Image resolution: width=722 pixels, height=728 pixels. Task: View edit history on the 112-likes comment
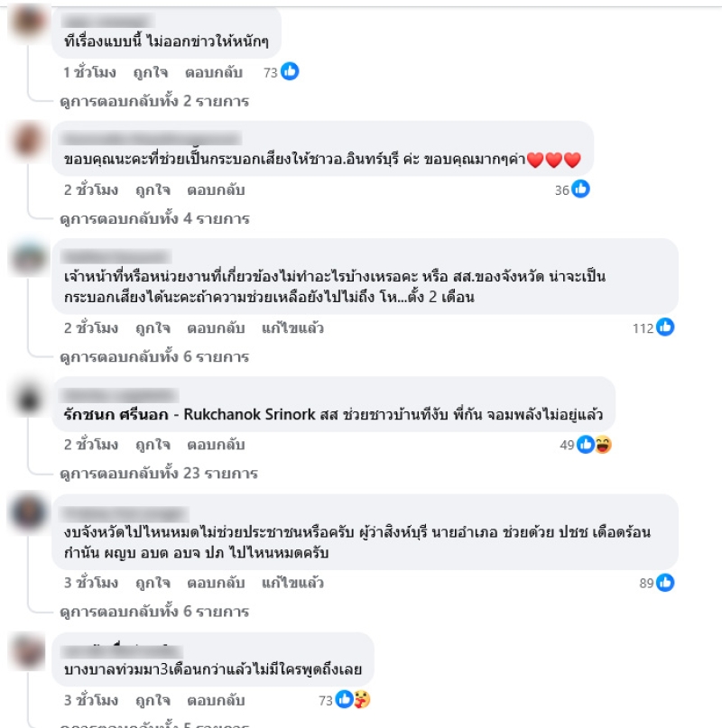click(x=292, y=328)
